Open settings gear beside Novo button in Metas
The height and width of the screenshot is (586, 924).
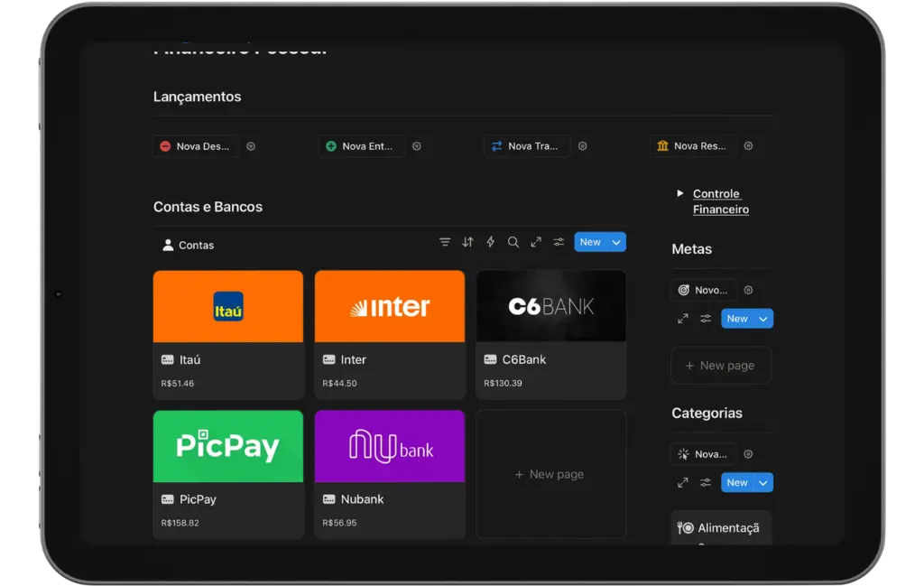(748, 290)
